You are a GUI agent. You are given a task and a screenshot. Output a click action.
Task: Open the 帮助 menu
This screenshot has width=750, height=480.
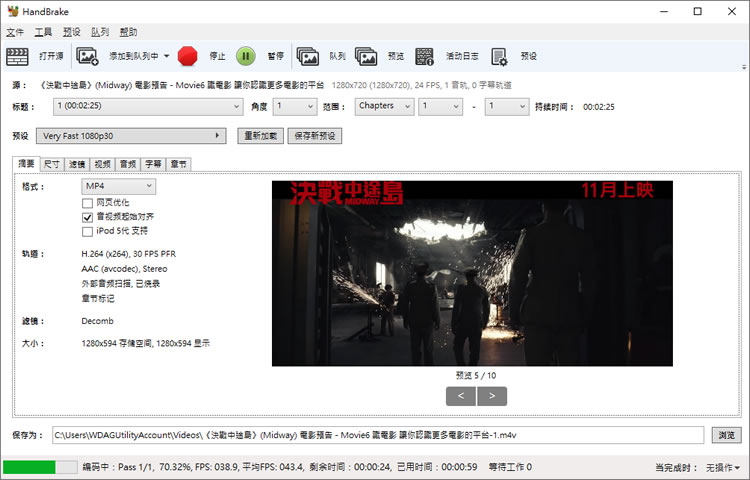[128, 32]
